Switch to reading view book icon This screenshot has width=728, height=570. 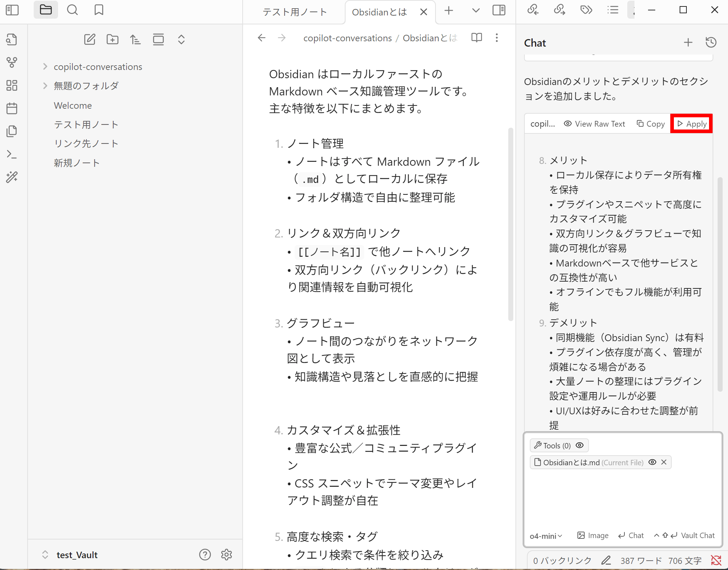[x=477, y=38]
